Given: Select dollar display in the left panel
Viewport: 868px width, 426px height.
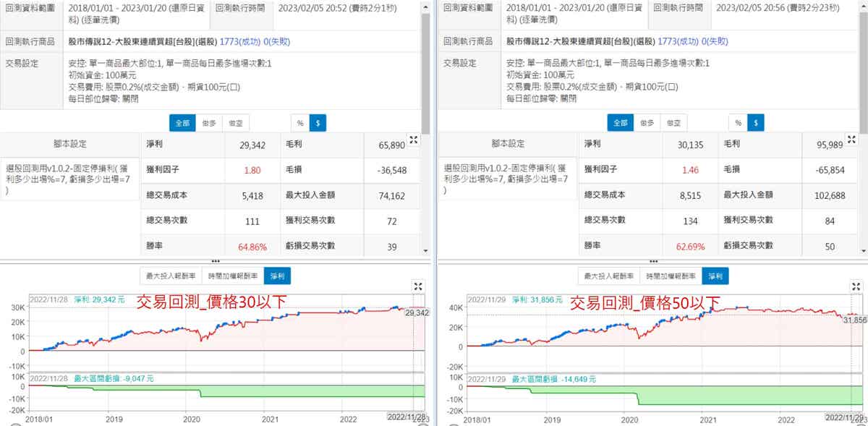Looking at the screenshot, I should (318, 123).
